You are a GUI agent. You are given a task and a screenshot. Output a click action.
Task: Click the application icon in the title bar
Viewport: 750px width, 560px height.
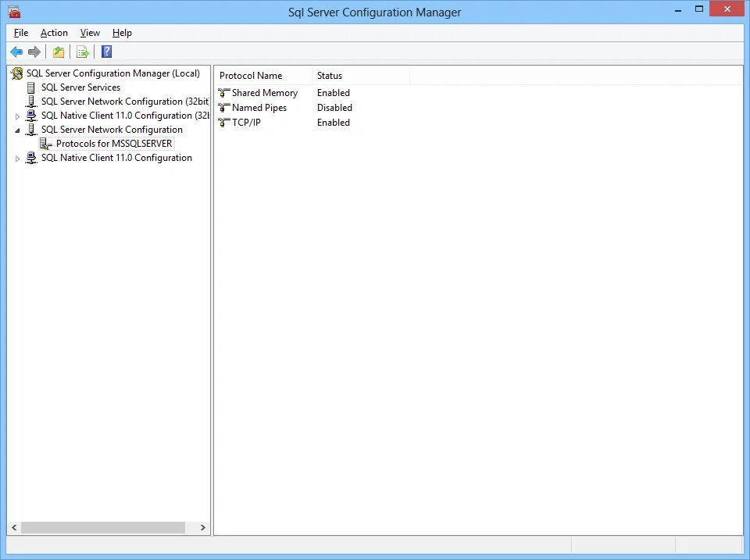point(14,12)
